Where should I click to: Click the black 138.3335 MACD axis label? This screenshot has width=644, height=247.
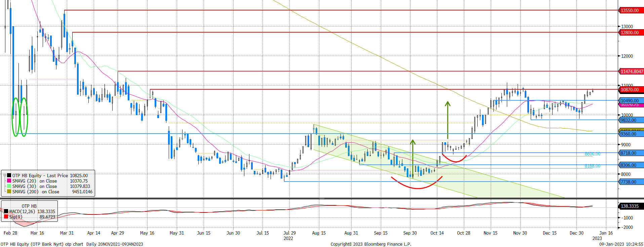point(631,206)
